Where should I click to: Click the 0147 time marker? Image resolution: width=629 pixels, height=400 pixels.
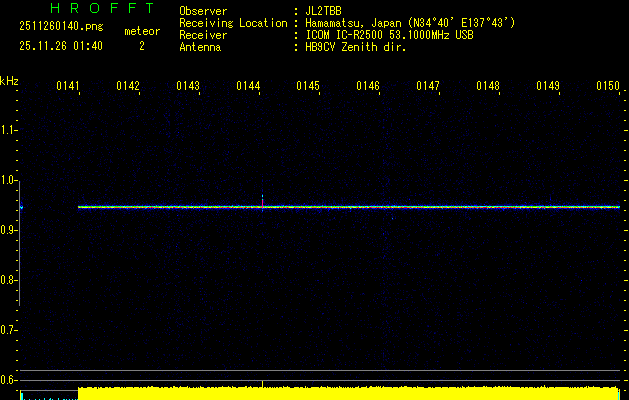[x=428, y=86]
